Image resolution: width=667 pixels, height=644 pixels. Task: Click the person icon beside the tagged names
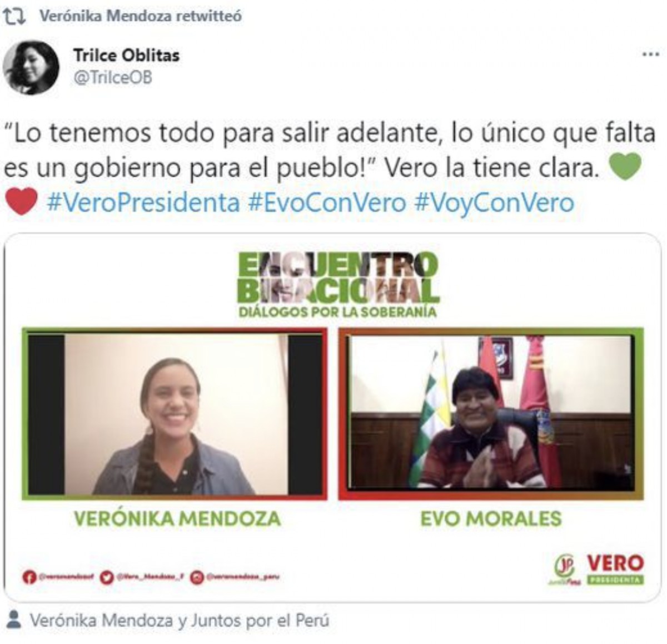click(x=14, y=620)
